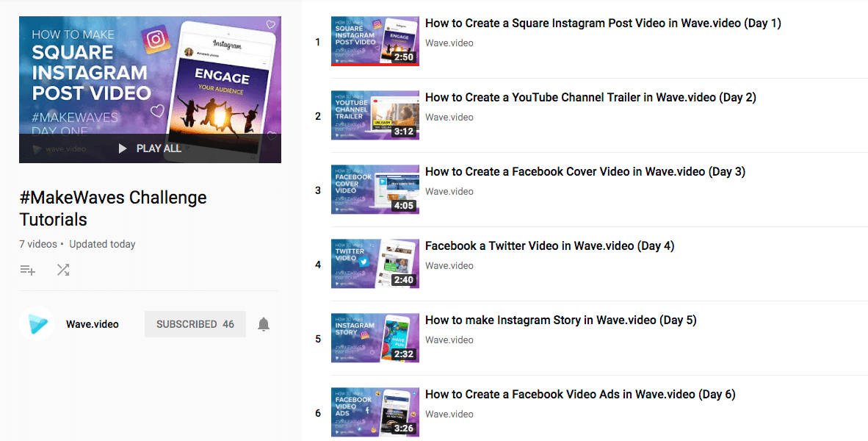Click index number 4 beside the Day 4 video
This screenshot has width=868, height=441.
click(x=318, y=265)
